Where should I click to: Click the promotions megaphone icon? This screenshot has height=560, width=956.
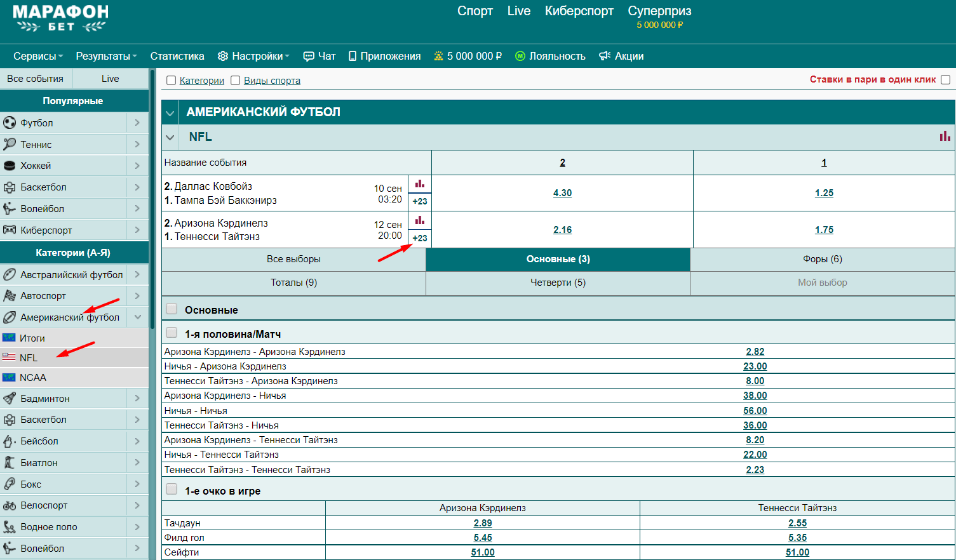tap(605, 56)
